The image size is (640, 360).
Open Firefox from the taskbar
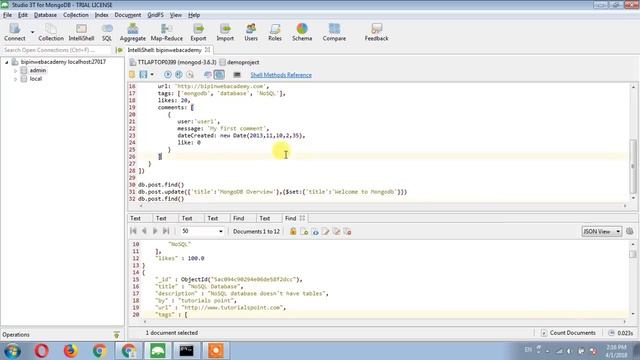point(70,351)
